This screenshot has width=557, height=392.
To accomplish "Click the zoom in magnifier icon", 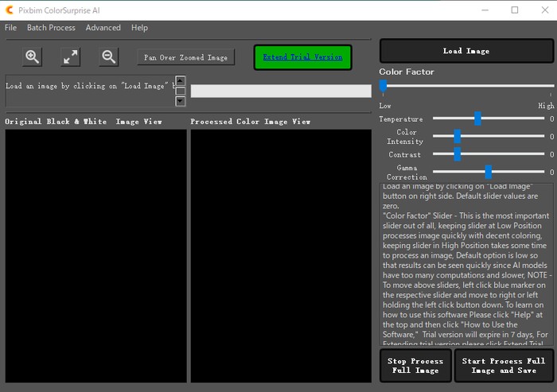I will pos(33,56).
